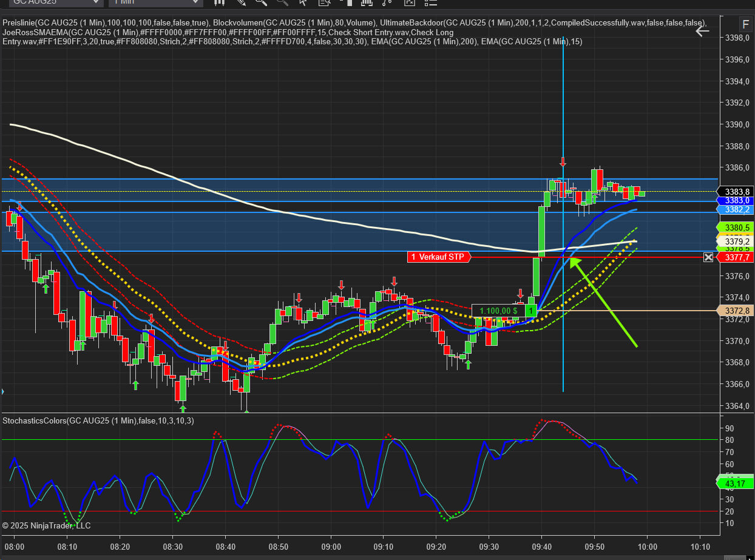The image size is (755, 560).
Task: Select the red 3377,7 stop price marker
Action: pyautogui.click(x=735, y=257)
